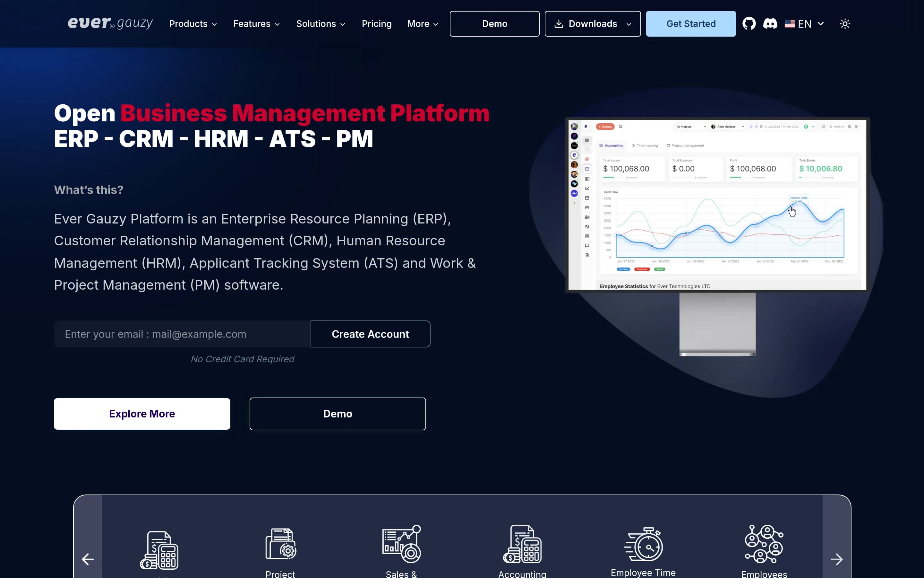
Task: Open the Pricing page
Action: click(x=376, y=24)
